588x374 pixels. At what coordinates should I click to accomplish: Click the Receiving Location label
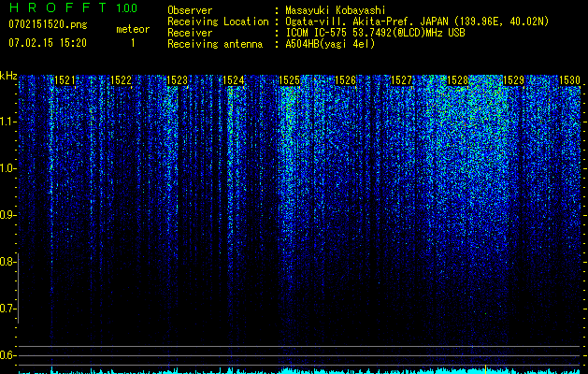218,22
